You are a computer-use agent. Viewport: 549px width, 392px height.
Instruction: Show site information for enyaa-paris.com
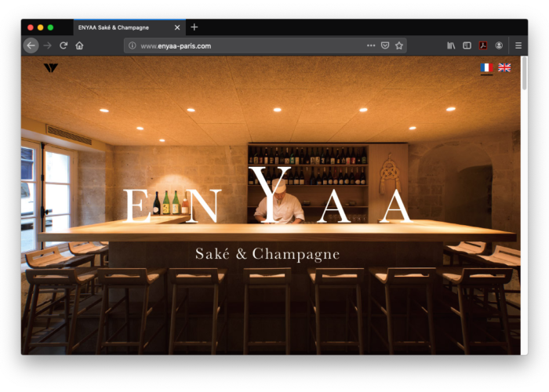[x=132, y=45]
